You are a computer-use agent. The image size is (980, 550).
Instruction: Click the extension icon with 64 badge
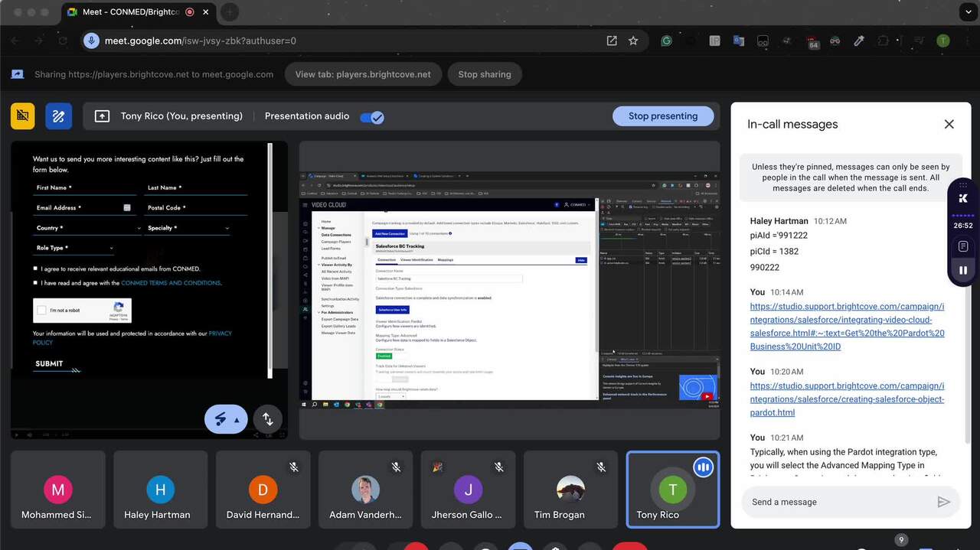[x=812, y=42]
